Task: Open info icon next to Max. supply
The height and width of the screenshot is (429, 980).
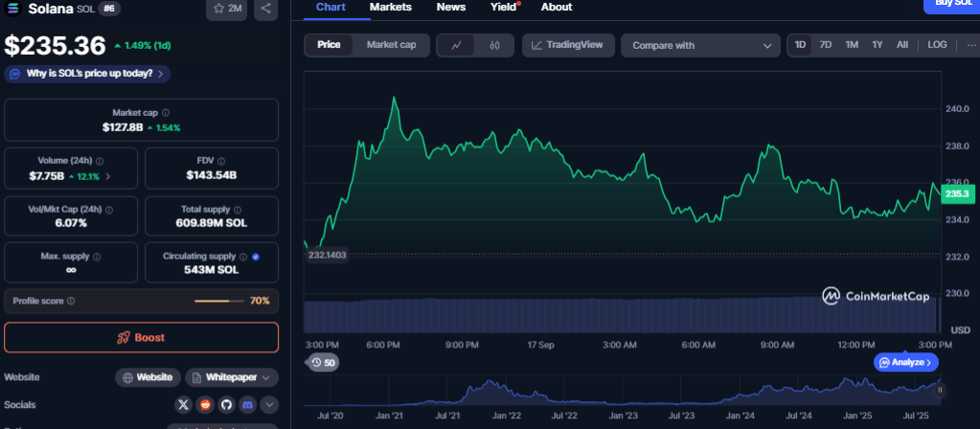Action: coord(96,257)
